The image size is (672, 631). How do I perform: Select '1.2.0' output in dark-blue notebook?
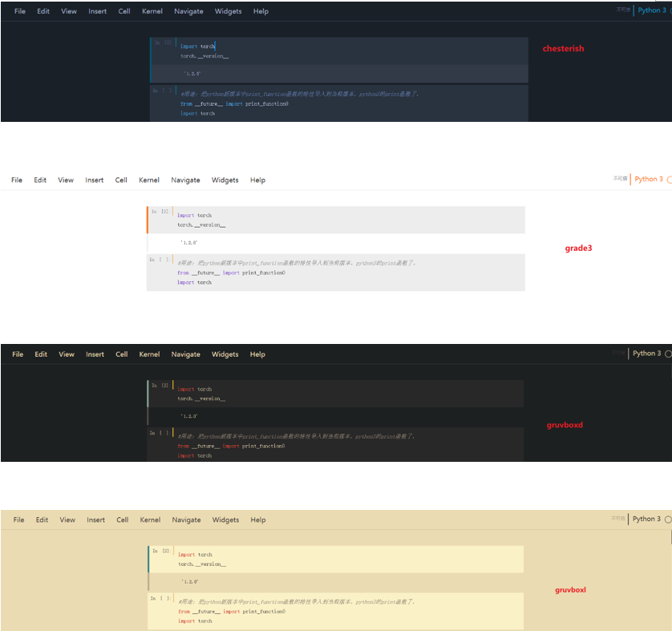pyautogui.click(x=192, y=74)
